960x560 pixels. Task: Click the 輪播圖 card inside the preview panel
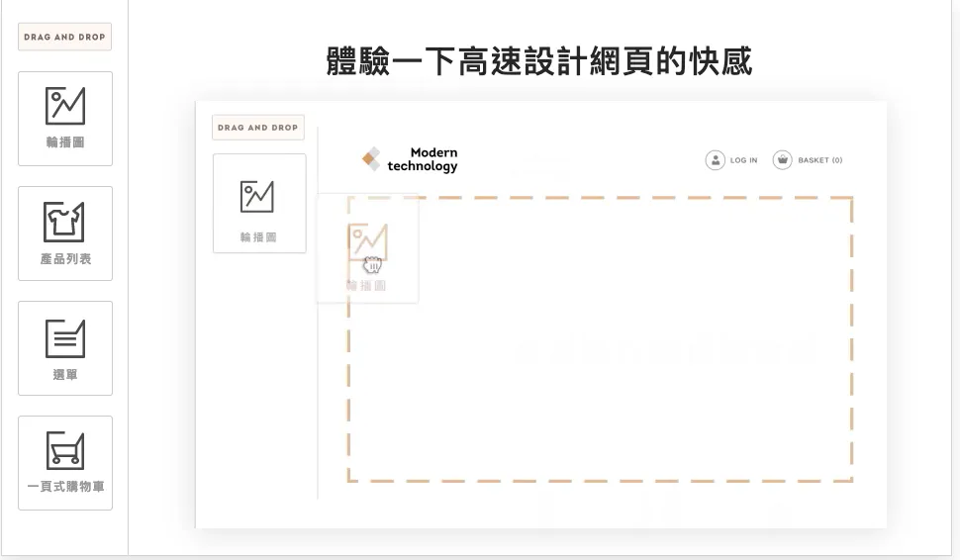click(x=259, y=203)
